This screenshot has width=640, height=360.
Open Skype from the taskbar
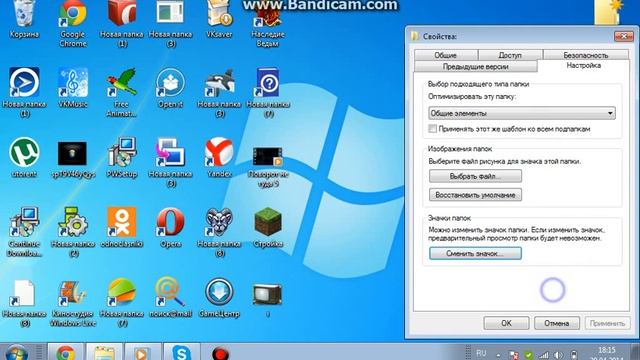point(182,352)
